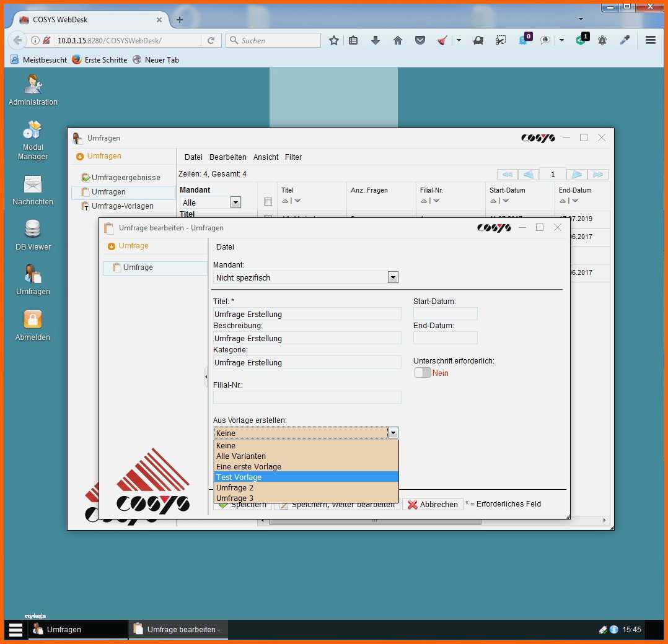This screenshot has width=668, height=644.
Task: Open Erste Schritte bookmark
Action: click(100, 60)
